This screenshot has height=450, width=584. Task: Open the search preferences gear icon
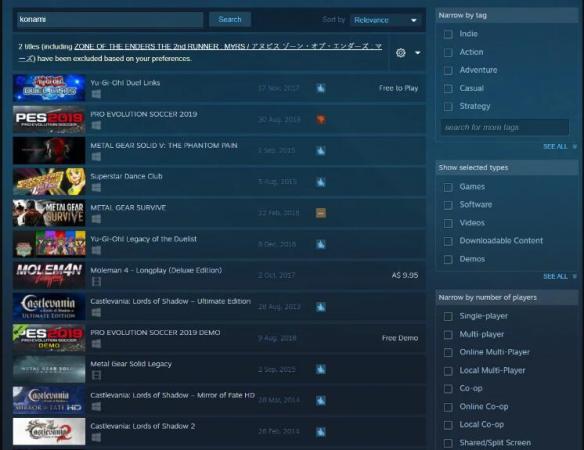coord(401,53)
